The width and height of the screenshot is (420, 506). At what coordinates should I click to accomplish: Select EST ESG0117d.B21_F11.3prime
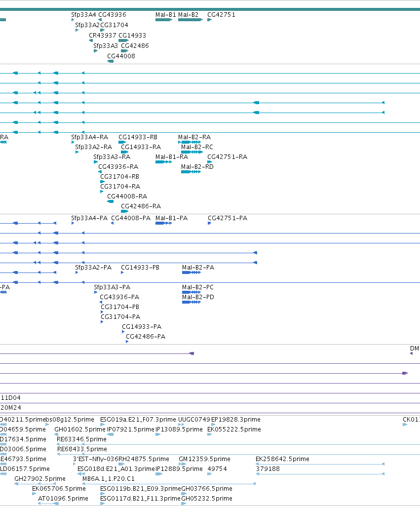coord(140,499)
